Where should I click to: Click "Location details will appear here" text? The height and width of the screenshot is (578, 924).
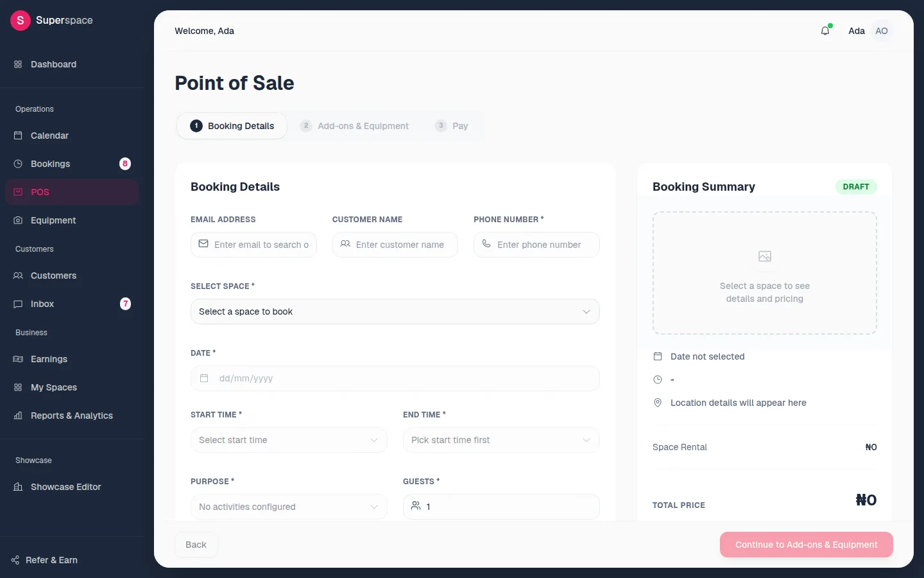click(x=739, y=403)
